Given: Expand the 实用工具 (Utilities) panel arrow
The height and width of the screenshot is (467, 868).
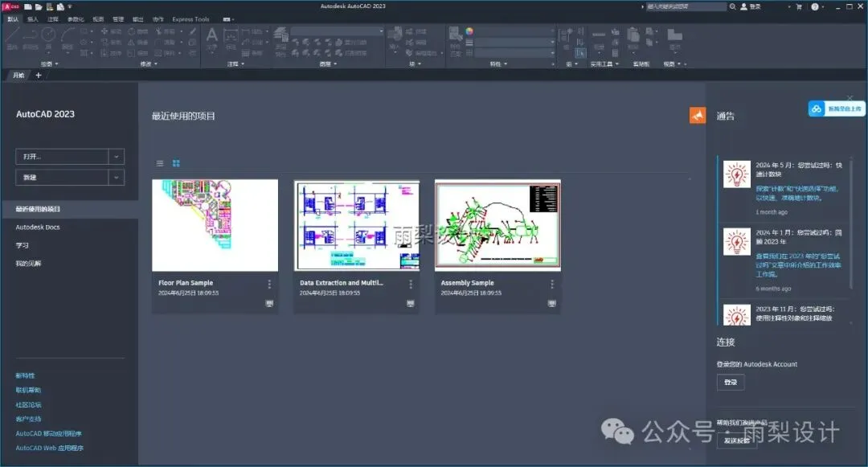Looking at the screenshot, I should pos(616,64).
